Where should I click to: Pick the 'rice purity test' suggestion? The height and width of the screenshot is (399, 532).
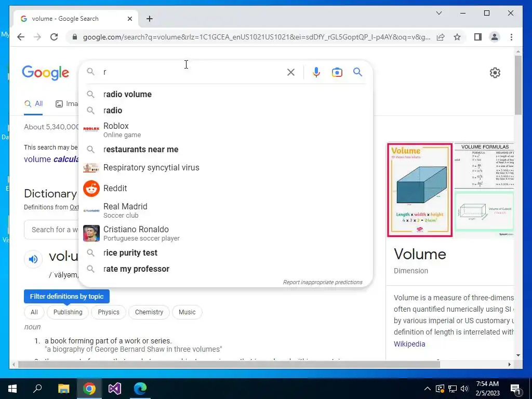point(225,253)
